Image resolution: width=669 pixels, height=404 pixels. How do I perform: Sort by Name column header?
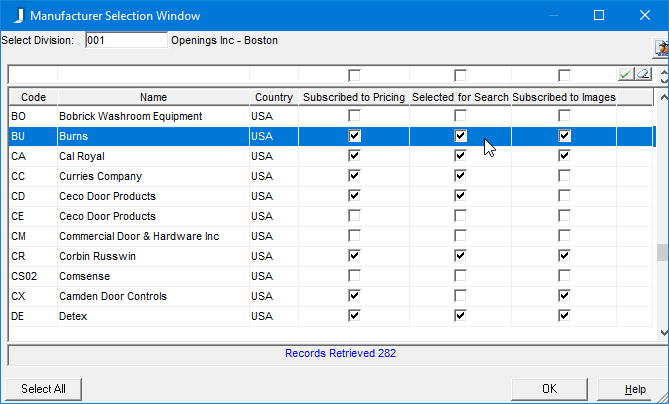154,97
